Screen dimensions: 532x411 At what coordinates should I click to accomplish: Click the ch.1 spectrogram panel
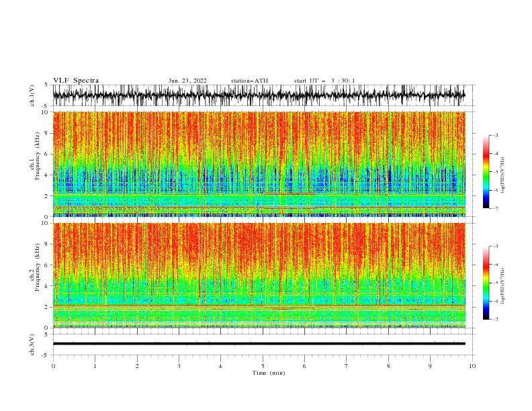259,164
